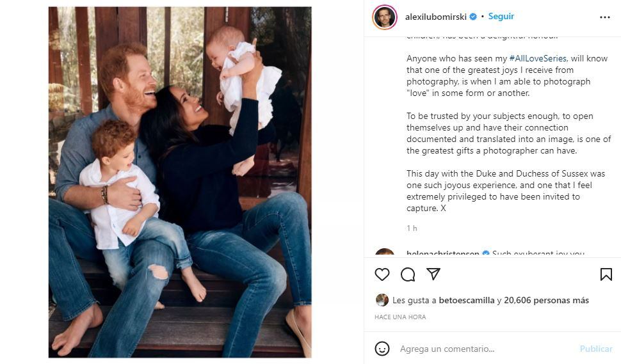Click the verified badge next to alexilubomirski
Viewport: 621px width, 364px height.
[473, 17]
